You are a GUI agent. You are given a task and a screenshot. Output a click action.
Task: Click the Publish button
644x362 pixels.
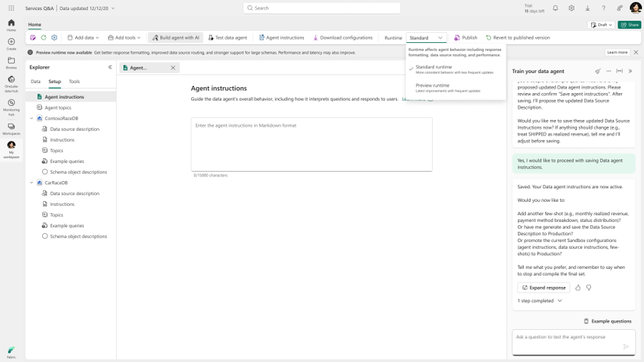tap(466, 37)
